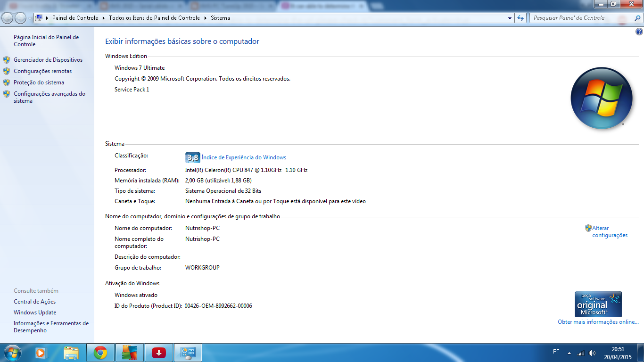Show hidden tray icons arrow
The height and width of the screenshot is (362, 644).
(569, 353)
